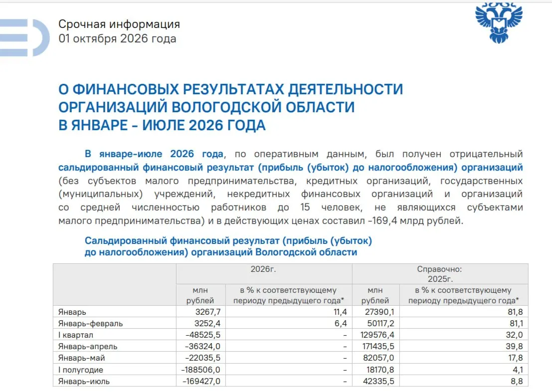Image resolution: width=552 pixels, height=392 pixels.
Task: Click the row label 'Январь-февраль'
Action: tap(90, 324)
